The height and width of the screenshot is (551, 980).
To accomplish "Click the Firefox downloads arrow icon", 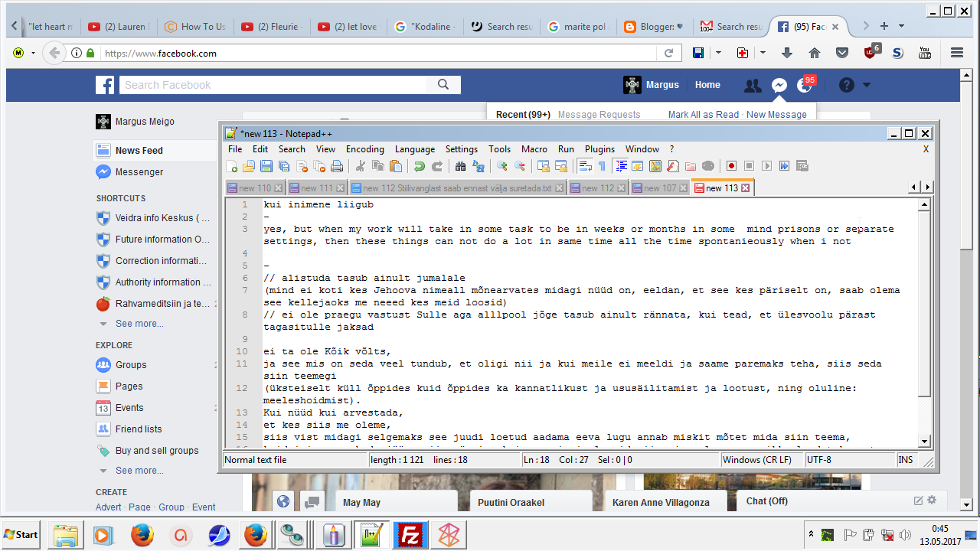I will tap(787, 53).
